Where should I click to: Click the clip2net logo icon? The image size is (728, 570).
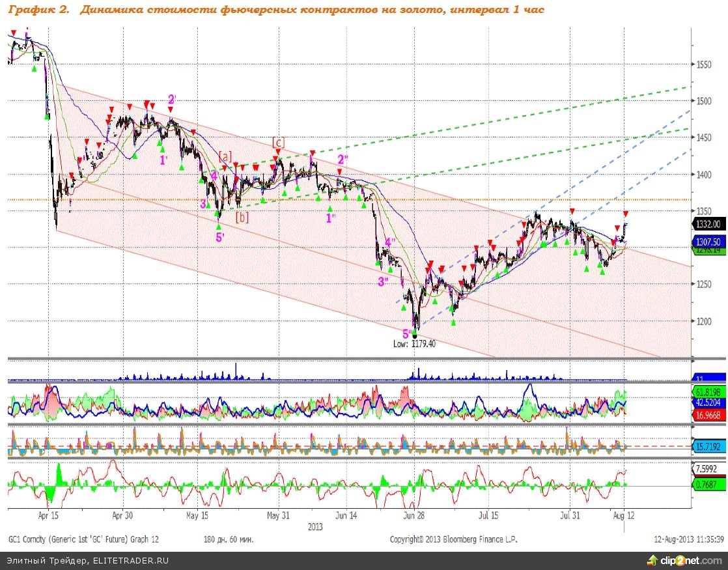pyautogui.click(x=652, y=560)
